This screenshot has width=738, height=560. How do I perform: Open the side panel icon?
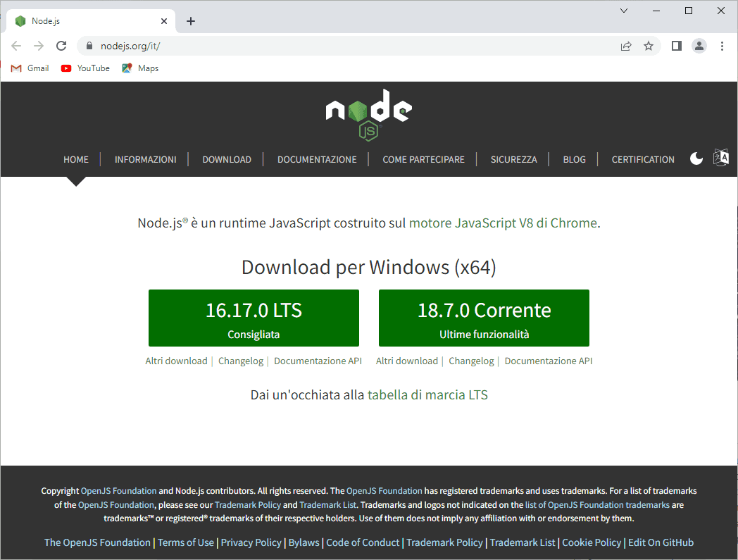(676, 46)
